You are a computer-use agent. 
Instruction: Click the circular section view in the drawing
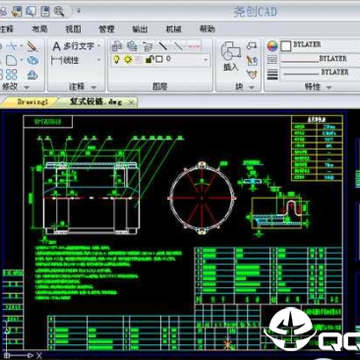[202, 197]
